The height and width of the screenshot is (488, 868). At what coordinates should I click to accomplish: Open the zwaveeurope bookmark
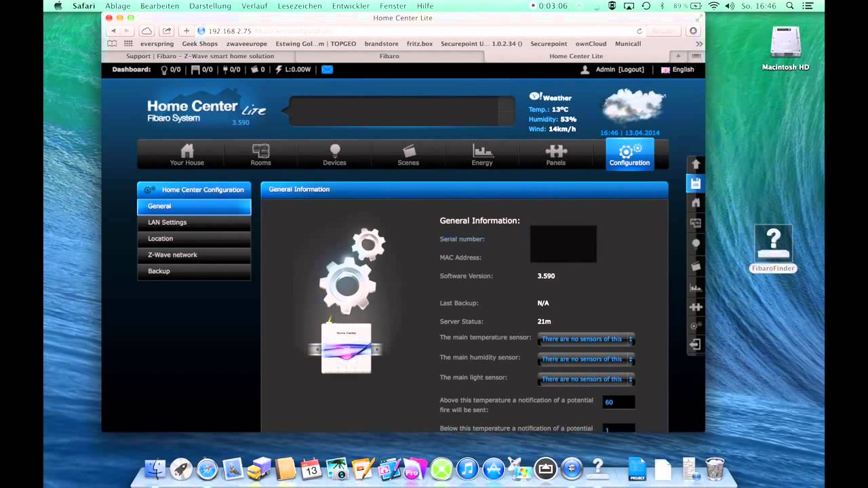(x=247, y=43)
